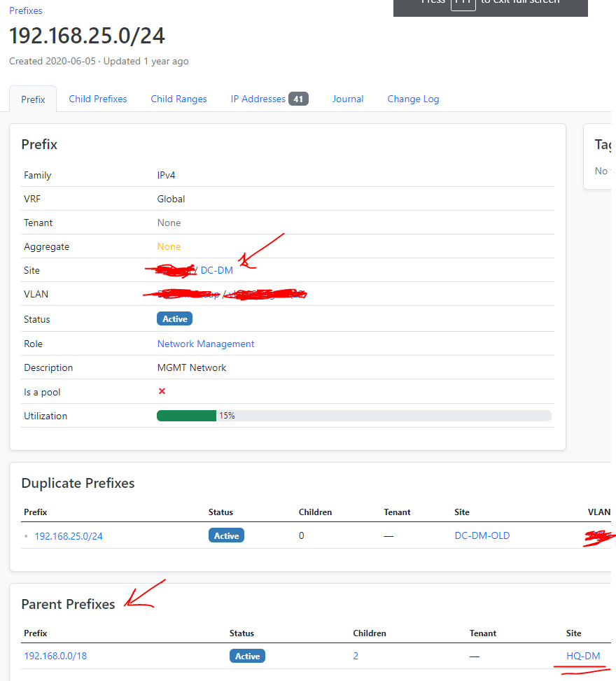The height and width of the screenshot is (681, 616).
Task: Open the DC-DM site link
Action: pos(217,270)
